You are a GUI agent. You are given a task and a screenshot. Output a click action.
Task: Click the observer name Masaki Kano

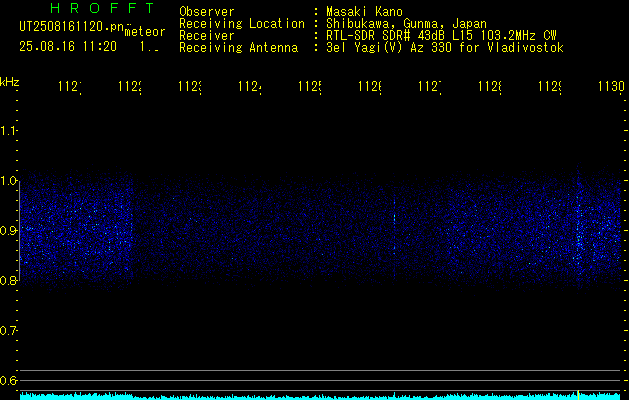point(365,12)
